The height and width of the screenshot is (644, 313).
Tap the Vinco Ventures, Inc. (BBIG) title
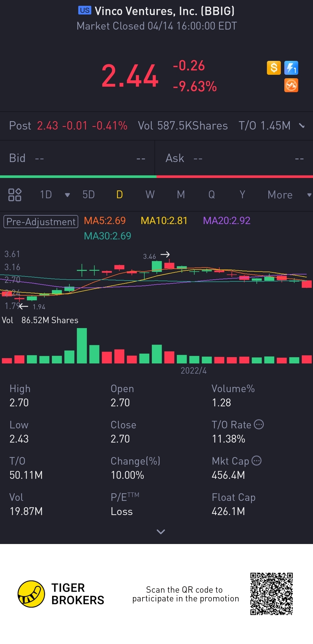(x=165, y=11)
